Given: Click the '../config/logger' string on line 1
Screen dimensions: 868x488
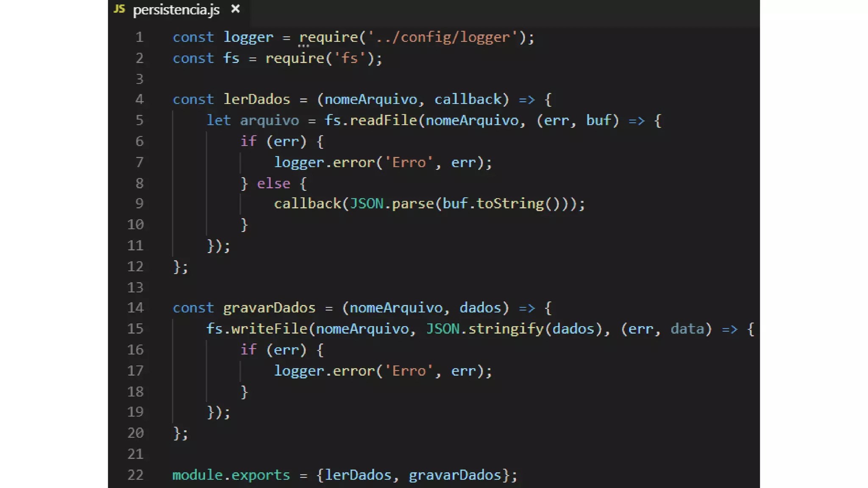Looking at the screenshot, I should 442,38.
